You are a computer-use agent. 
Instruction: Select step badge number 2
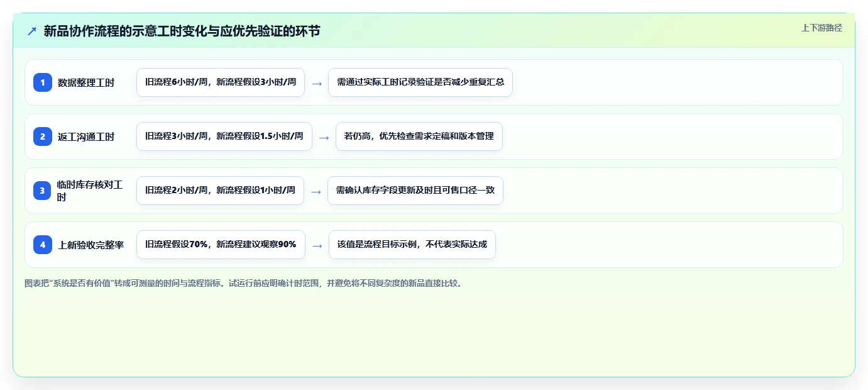pos(43,136)
